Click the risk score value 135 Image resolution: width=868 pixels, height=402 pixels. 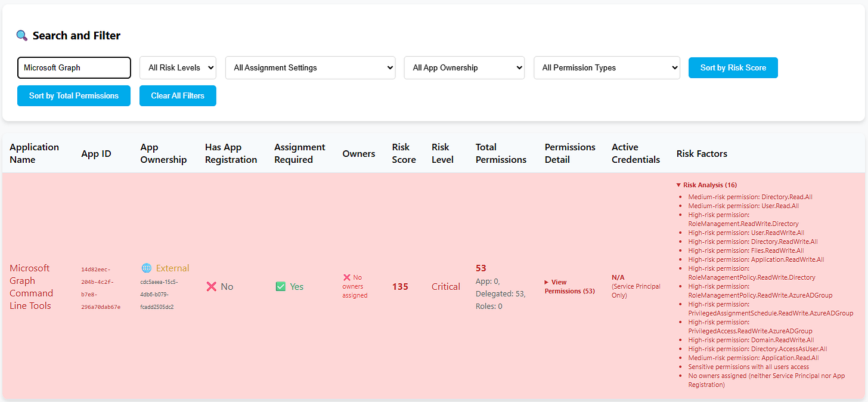click(x=400, y=286)
